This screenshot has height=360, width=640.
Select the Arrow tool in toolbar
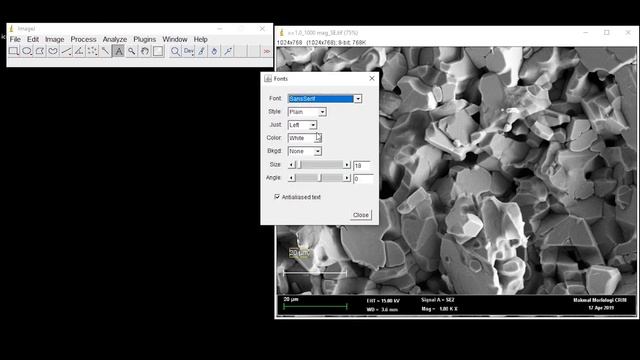pyautogui.click(x=228, y=51)
